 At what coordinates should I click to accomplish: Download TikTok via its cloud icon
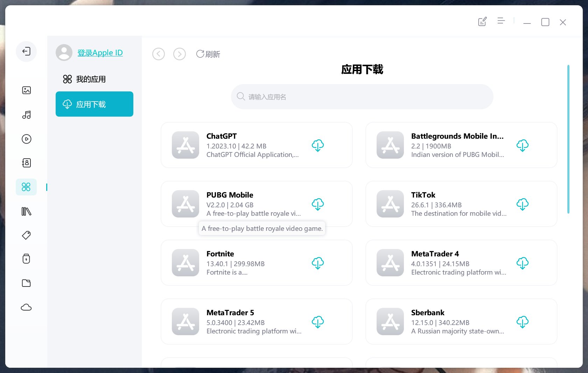pos(523,204)
